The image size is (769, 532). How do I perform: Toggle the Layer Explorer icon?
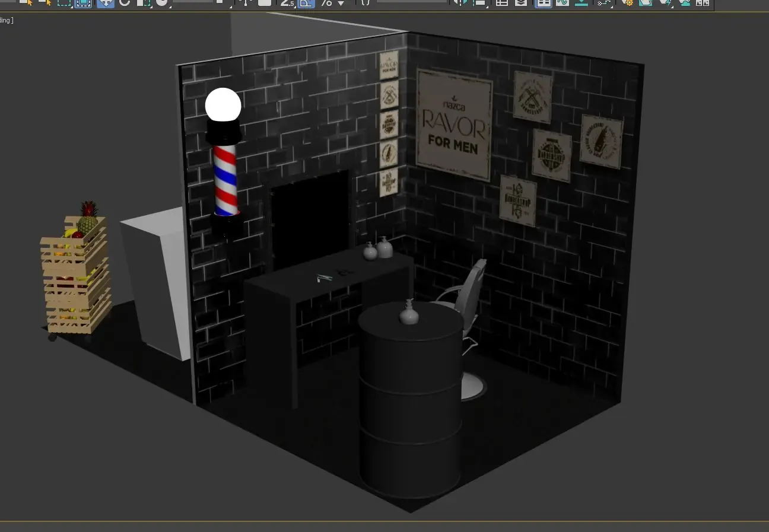[x=521, y=3]
